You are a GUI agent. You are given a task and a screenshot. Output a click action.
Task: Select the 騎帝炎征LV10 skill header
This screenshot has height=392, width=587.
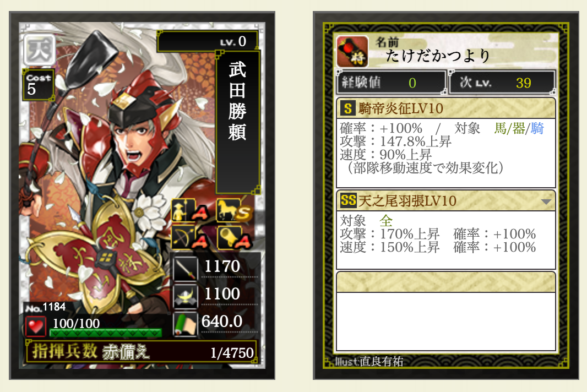click(x=446, y=108)
